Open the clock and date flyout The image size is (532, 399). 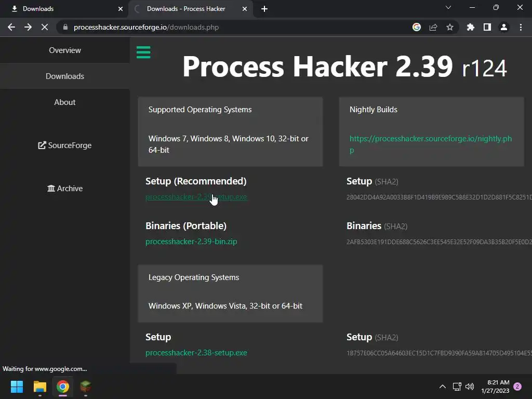click(x=495, y=387)
